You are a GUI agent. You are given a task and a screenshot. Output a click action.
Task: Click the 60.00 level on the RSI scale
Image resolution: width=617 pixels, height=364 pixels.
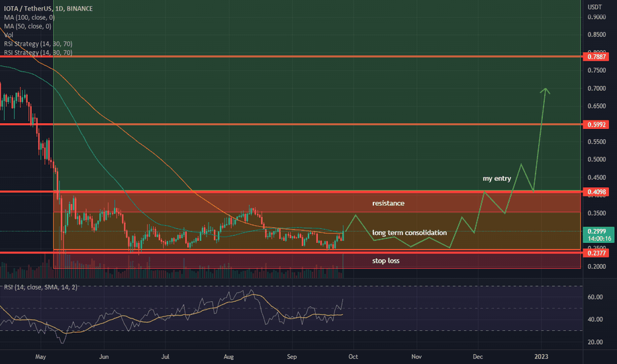pos(595,297)
